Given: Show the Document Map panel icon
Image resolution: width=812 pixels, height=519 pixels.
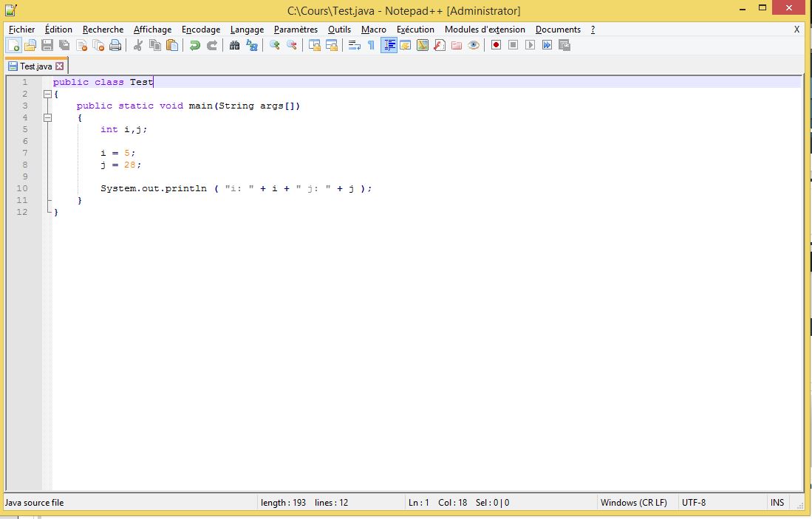Looking at the screenshot, I should (x=423, y=46).
